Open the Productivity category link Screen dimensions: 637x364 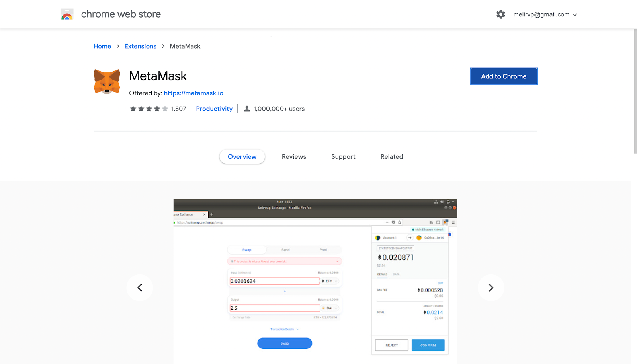[x=214, y=109]
